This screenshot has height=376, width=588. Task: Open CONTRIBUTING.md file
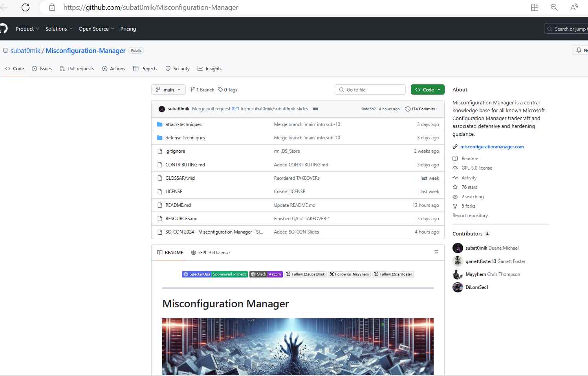185,165
